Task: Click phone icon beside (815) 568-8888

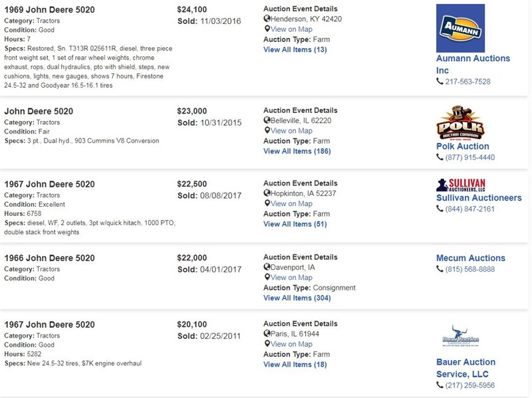Action: click(x=440, y=269)
